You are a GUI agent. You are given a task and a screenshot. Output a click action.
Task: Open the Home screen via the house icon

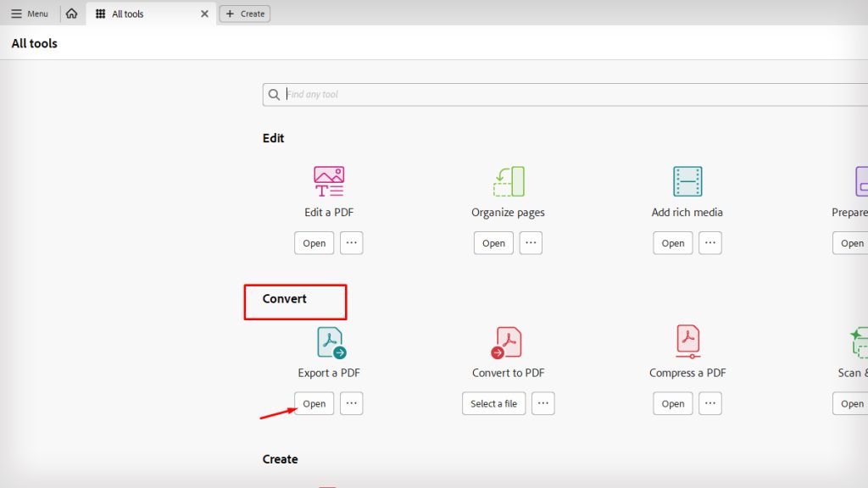pos(72,14)
